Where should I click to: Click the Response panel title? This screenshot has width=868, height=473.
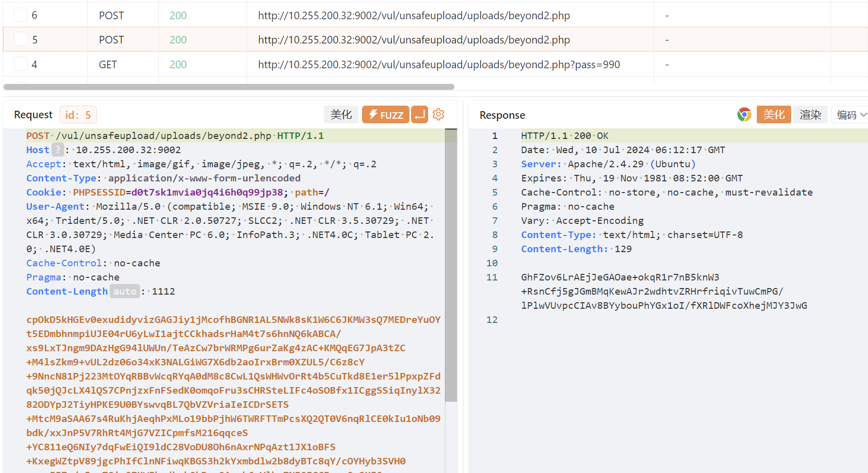502,115
